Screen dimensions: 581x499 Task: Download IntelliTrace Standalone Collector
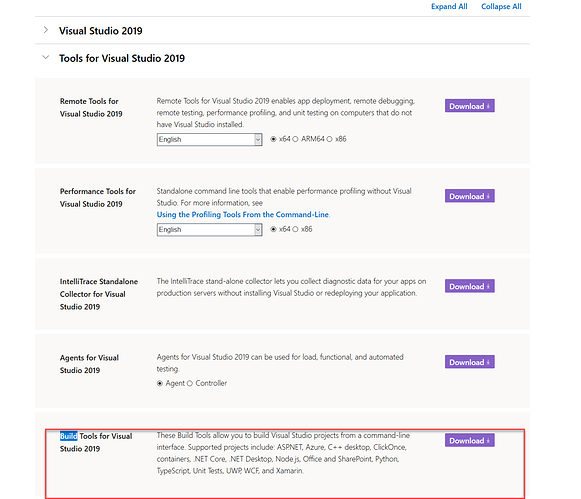[x=469, y=286]
